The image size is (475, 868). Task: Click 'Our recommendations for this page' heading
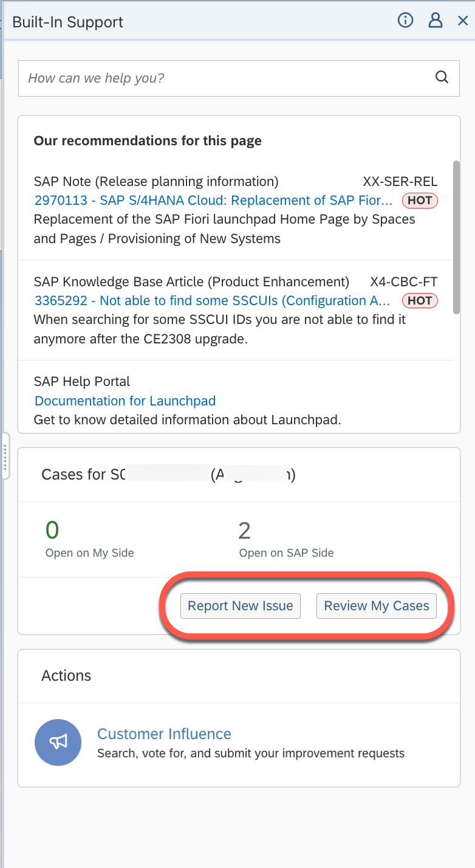(148, 141)
